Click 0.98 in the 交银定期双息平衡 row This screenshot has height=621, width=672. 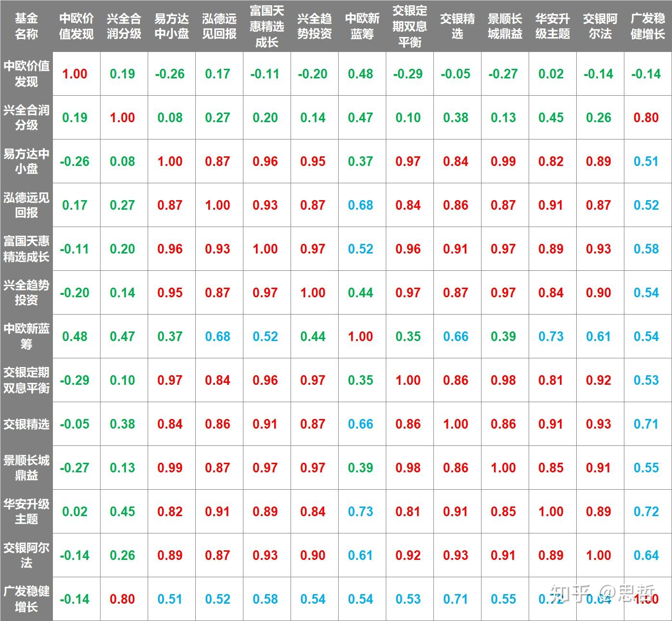pos(503,380)
